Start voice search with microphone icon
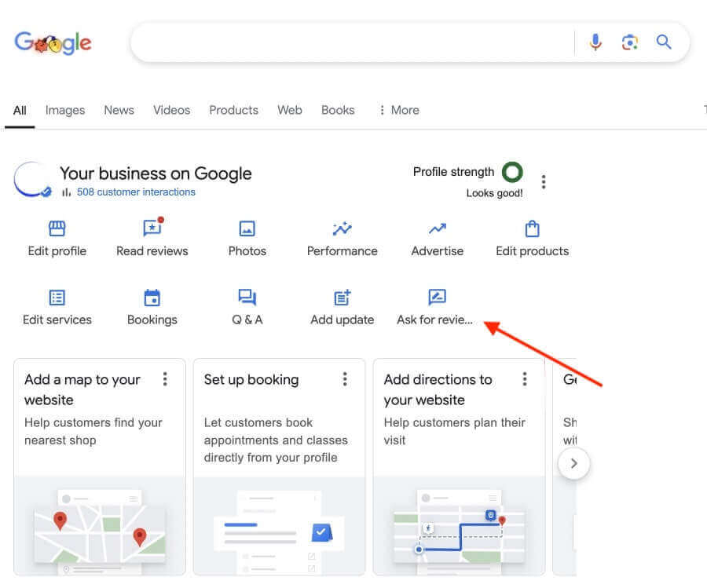707x588 pixels. coord(596,42)
